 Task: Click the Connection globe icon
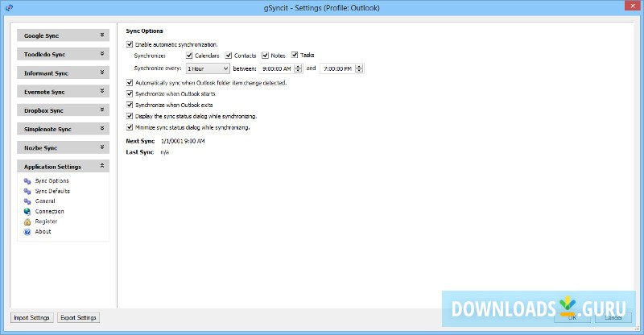point(27,212)
